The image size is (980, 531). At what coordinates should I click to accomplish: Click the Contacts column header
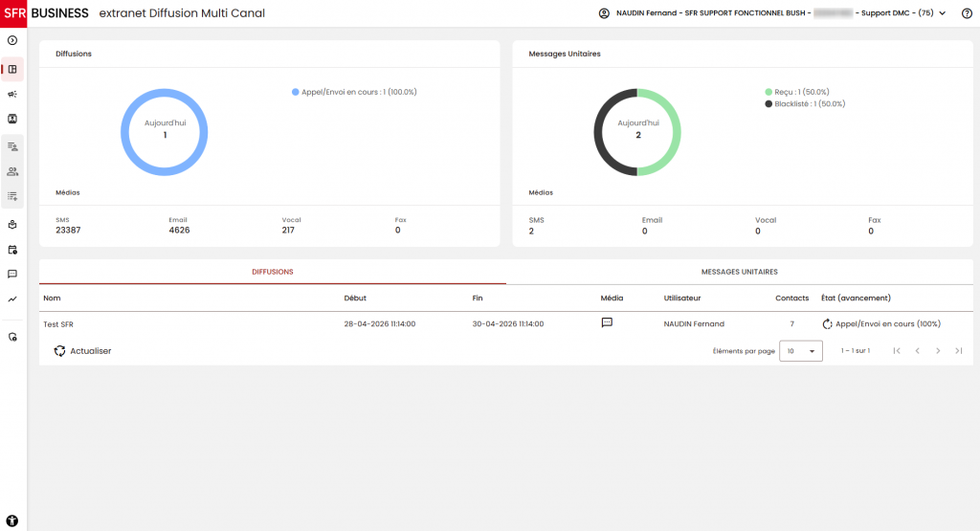(791, 298)
